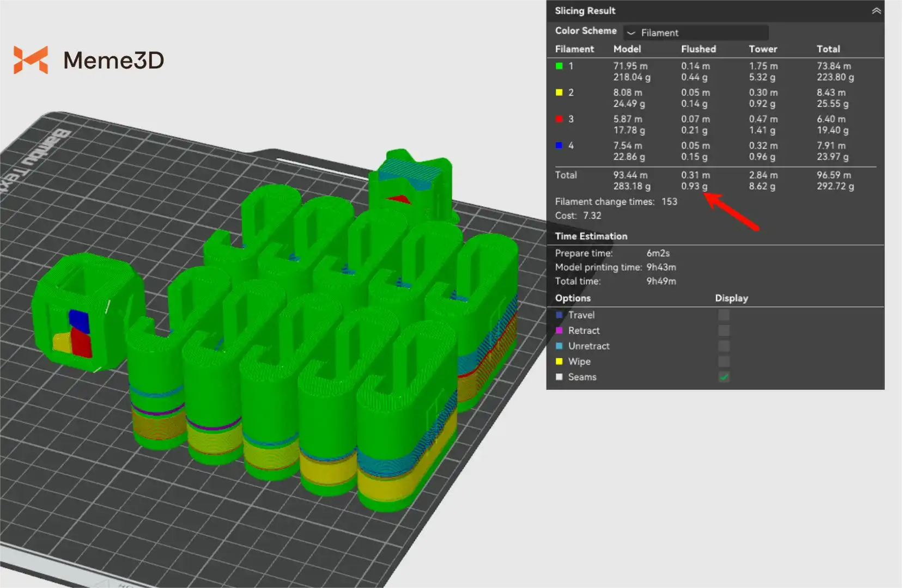
Task: Click the Meme3D orange logo icon
Action: [31, 60]
